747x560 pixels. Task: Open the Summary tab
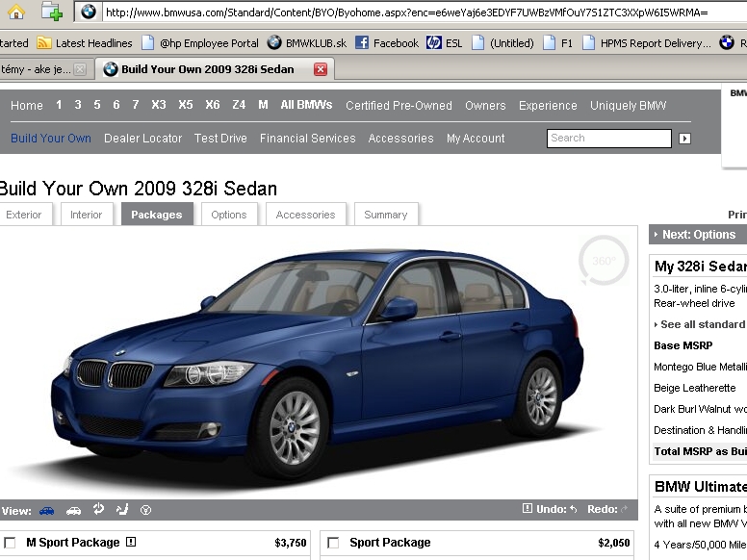click(x=386, y=215)
